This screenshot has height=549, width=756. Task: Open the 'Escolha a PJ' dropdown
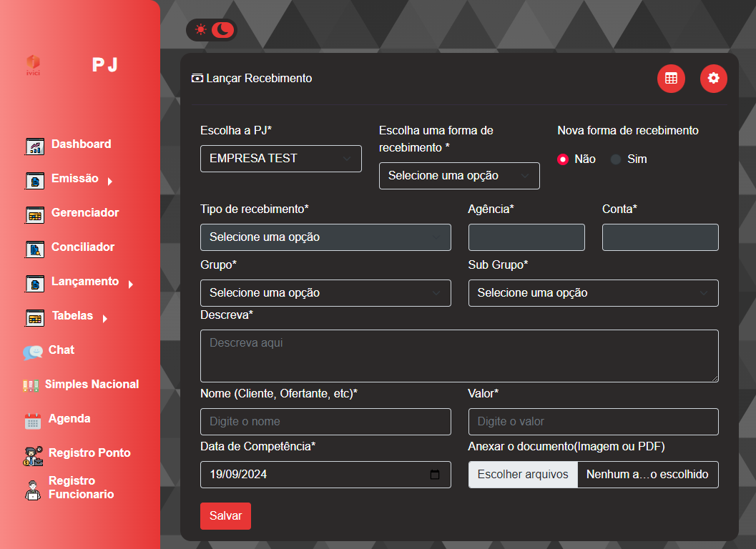[x=280, y=159]
